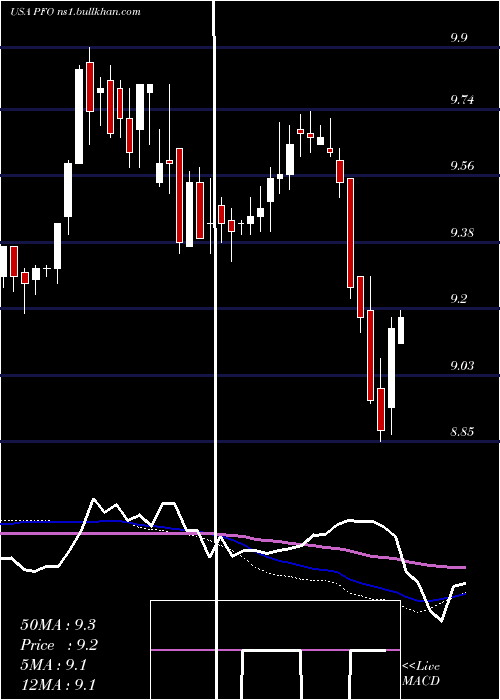This screenshot has width=500, height=700.
Task: Click the Live MACD label
Action: (x=421, y=673)
